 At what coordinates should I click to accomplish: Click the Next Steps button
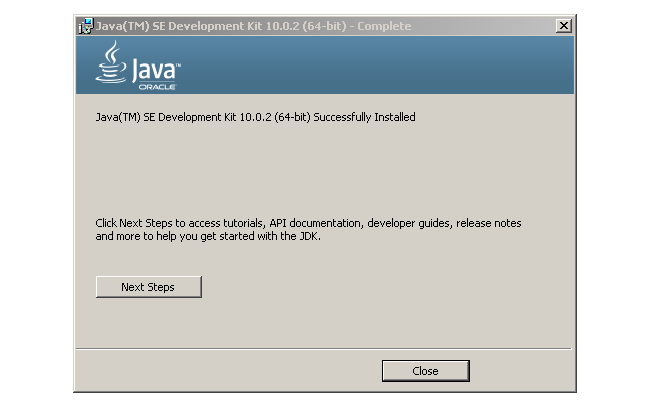pos(148,287)
